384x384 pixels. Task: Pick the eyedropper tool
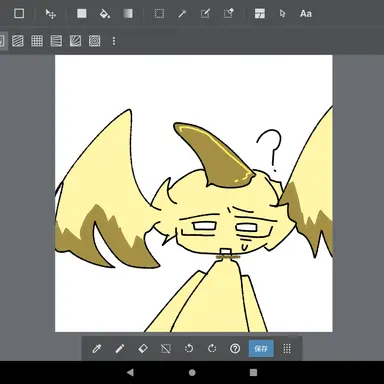coord(97,349)
